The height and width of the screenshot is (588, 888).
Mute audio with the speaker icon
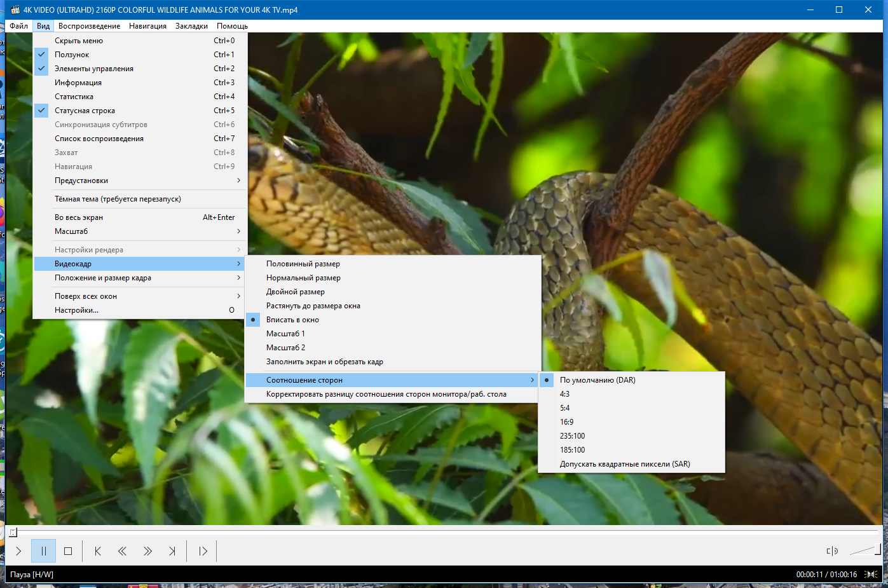pos(832,551)
